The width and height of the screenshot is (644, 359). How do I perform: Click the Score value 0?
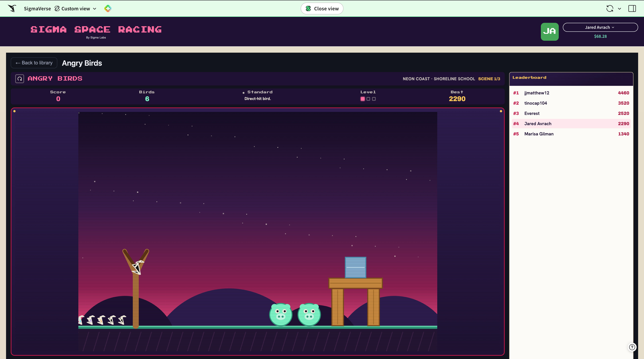point(58,99)
